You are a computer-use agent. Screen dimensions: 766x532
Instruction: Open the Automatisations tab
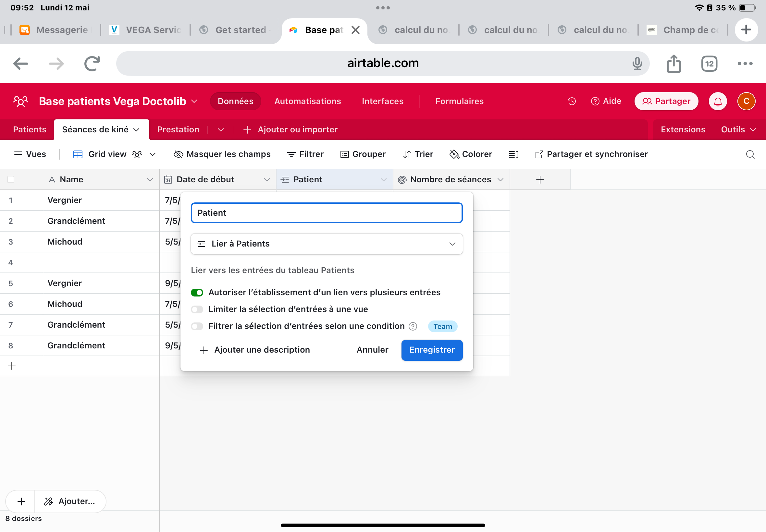307,101
